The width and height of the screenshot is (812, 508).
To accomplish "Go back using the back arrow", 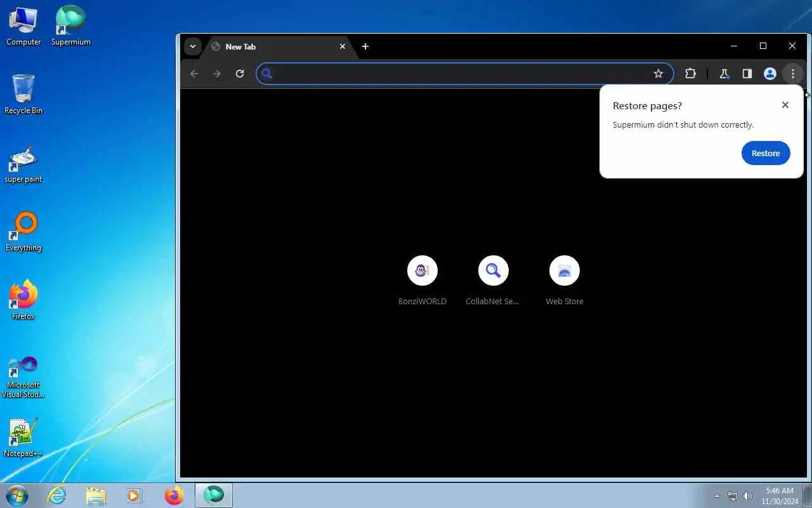I will tap(194, 74).
